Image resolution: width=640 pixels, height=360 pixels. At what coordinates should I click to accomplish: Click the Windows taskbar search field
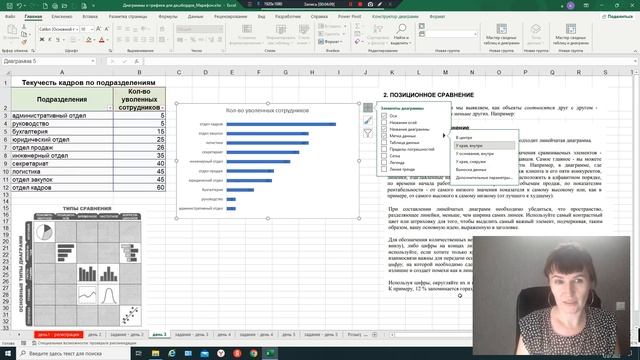(x=73, y=353)
